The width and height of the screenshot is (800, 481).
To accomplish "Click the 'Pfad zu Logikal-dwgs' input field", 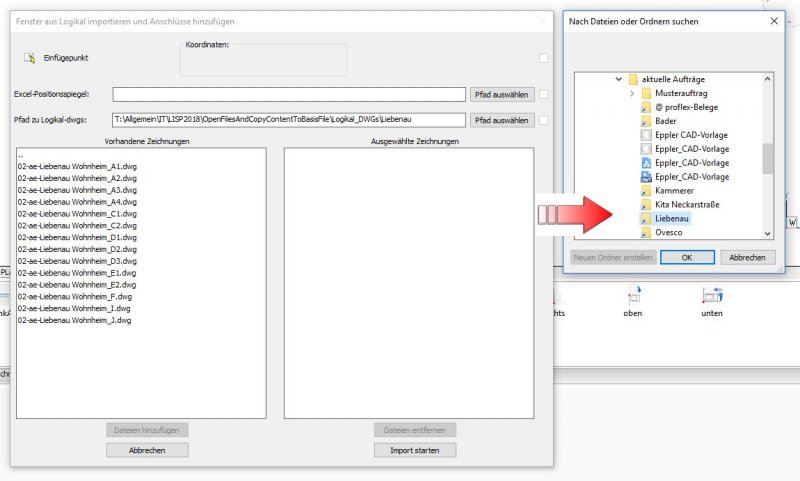I will (x=289, y=120).
